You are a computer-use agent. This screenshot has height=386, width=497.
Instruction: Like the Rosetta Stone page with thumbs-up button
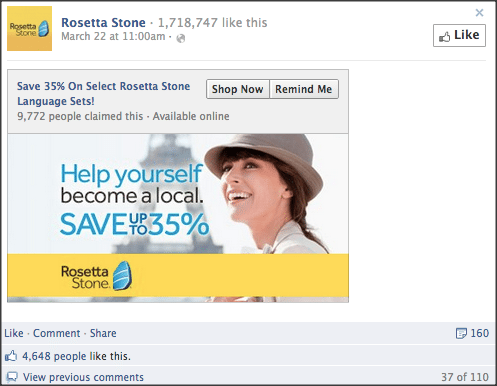pyautogui.click(x=459, y=35)
